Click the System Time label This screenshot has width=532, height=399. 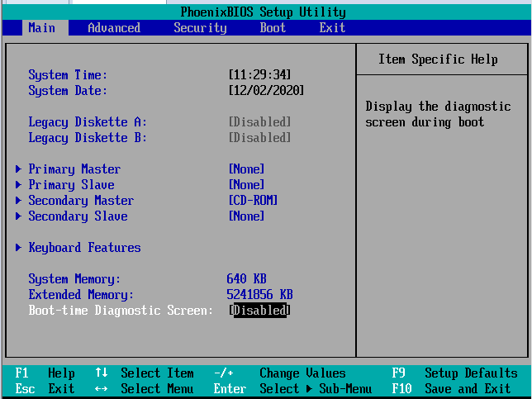(x=68, y=74)
